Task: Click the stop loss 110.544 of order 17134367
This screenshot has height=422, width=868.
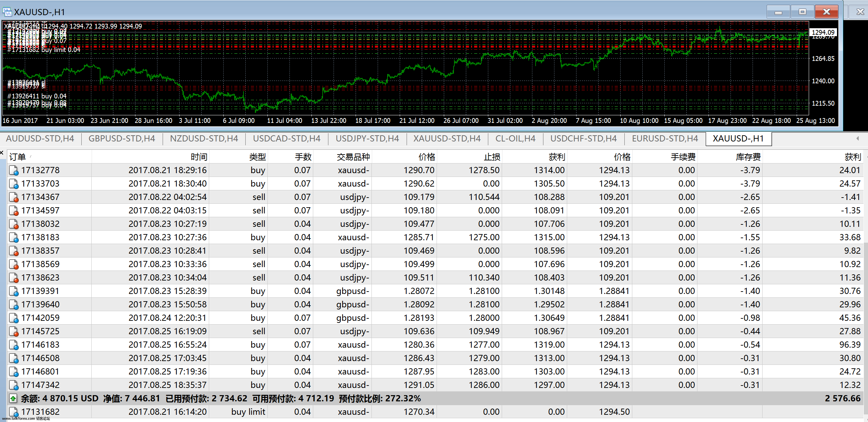Action: (484, 197)
